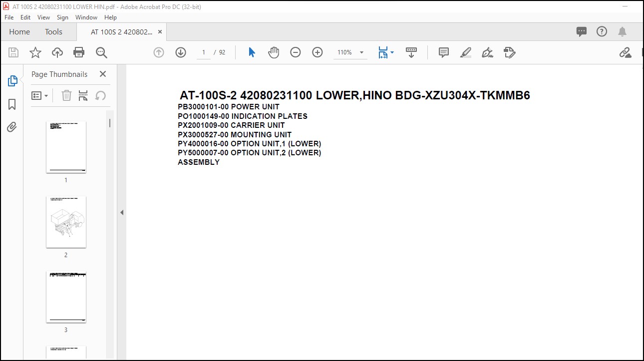Select page 1 thumbnail
Viewport: 644px width, 361px height.
pyautogui.click(x=66, y=147)
